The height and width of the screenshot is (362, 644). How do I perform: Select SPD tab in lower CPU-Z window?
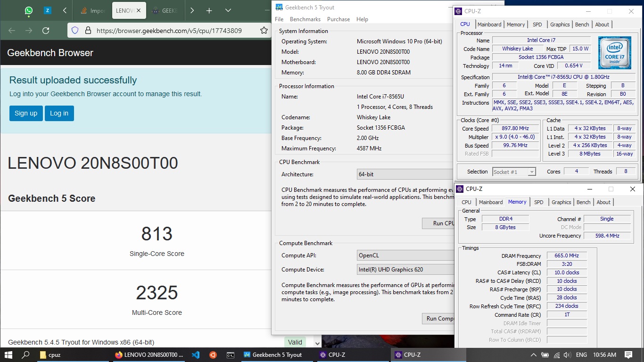click(x=539, y=202)
